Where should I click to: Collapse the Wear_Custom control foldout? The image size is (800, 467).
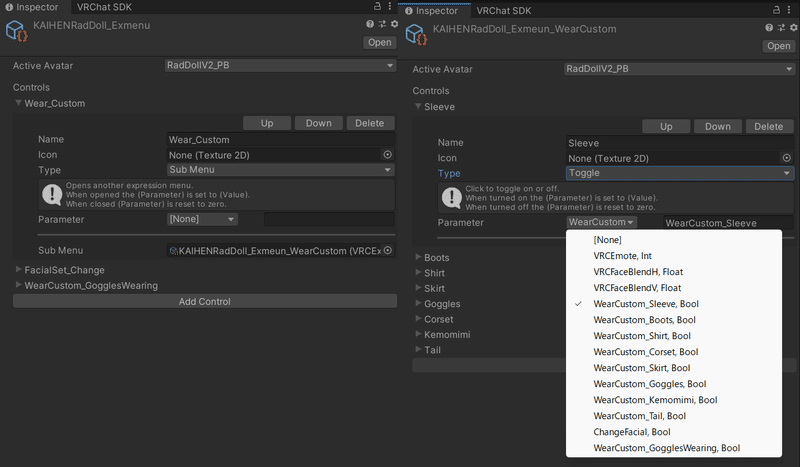click(x=18, y=103)
